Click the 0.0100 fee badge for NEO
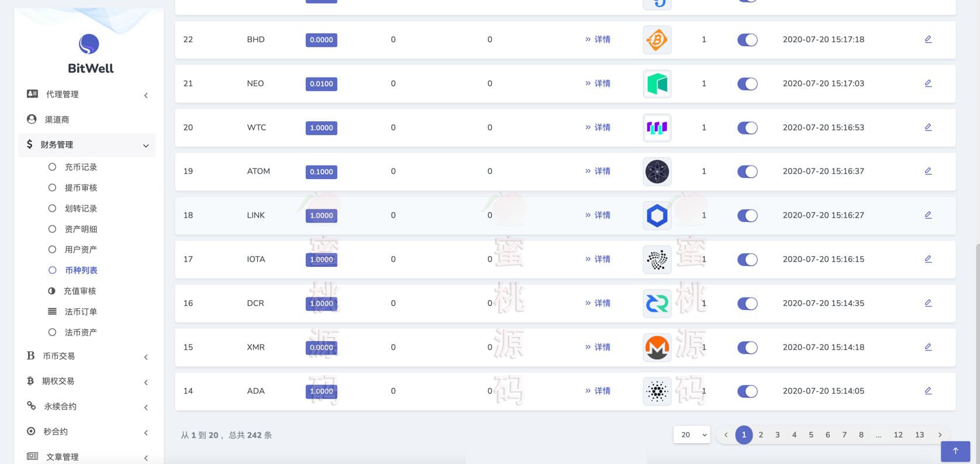The image size is (980, 464). [x=321, y=84]
